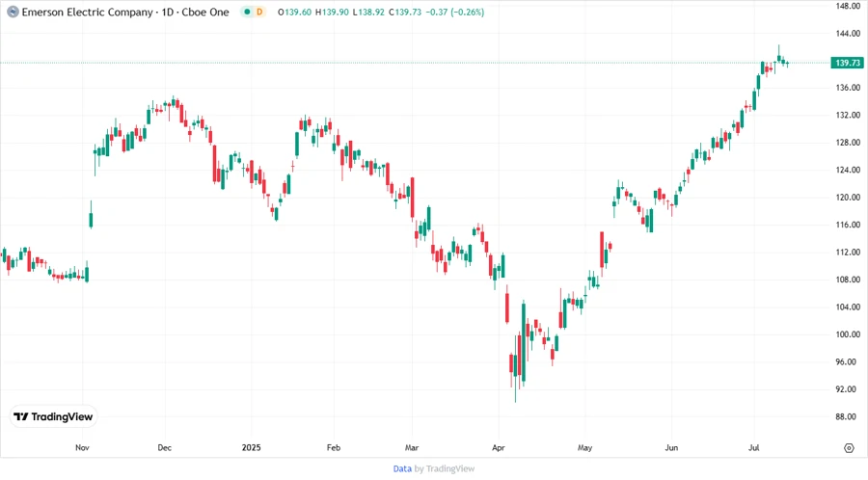Click the 120.00 price axis label
Viewport: 868px width, 480px height.
pyautogui.click(x=848, y=197)
